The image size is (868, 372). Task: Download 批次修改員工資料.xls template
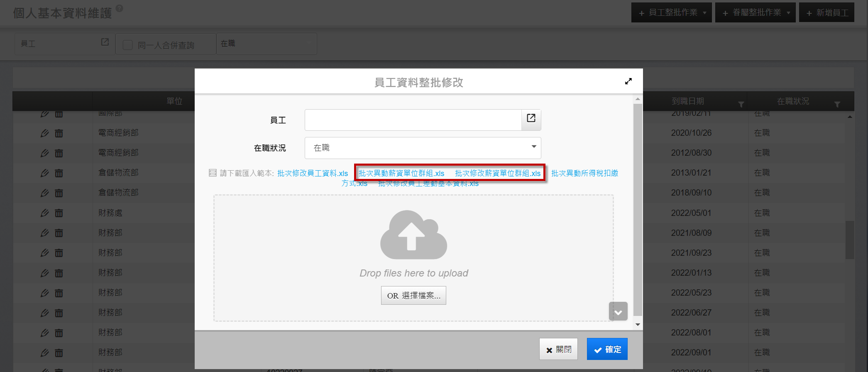[312, 174]
